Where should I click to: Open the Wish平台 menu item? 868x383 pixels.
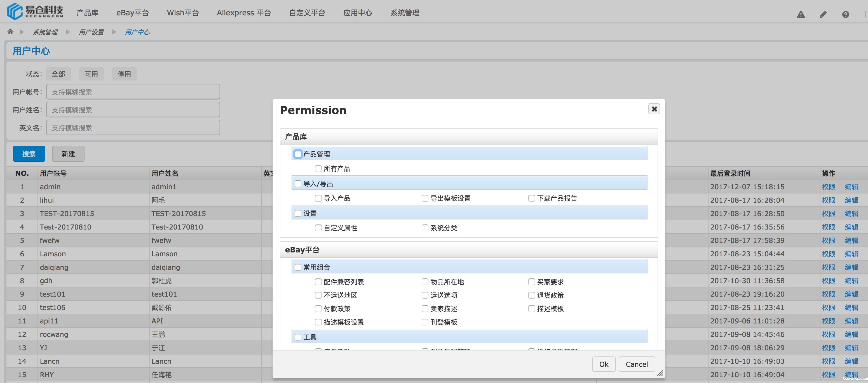(183, 13)
